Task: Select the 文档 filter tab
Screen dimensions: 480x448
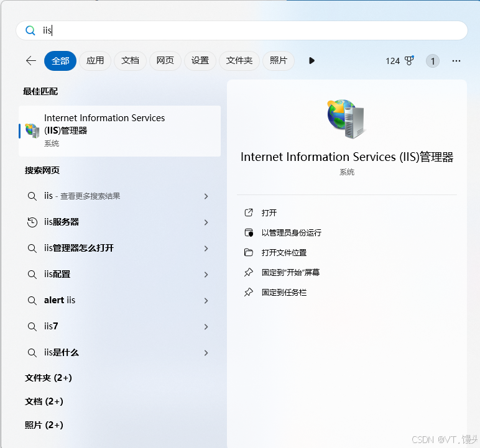Action: [x=130, y=61]
